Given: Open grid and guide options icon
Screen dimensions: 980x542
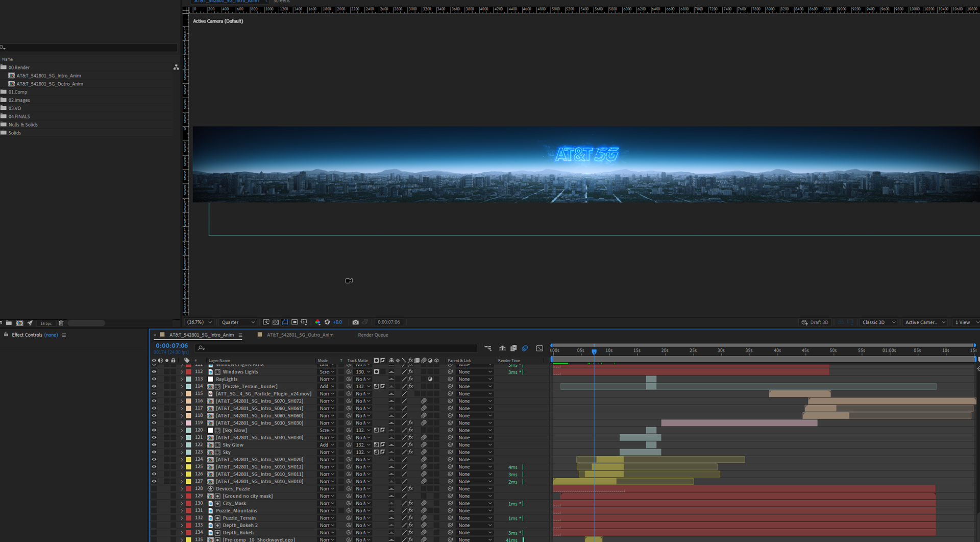Looking at the screenshot, I should click(x=304, y=322).
